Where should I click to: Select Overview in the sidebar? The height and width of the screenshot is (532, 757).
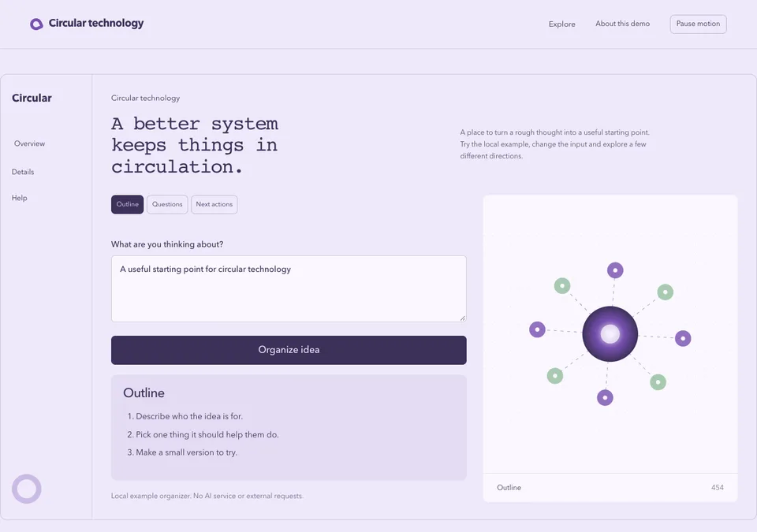(29, 143)
